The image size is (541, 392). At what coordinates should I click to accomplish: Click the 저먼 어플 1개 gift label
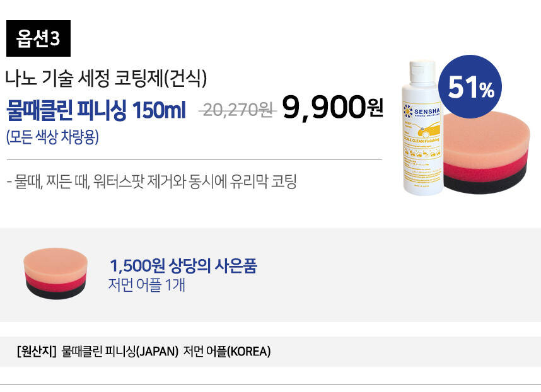(x=147, y=284)
